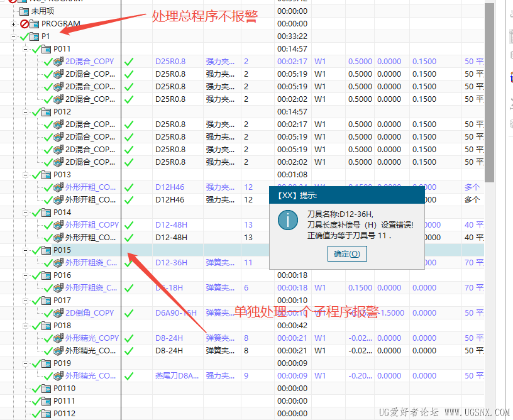Click the tool cell D12-36H
This screenshot has width=513, height=420.
tap(171, 263)
